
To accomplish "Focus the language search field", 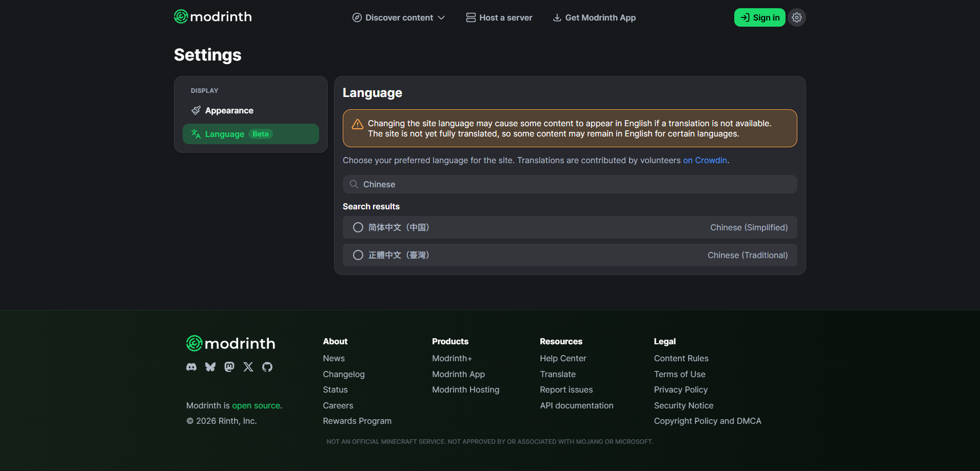I will pyautogui.click(x=570, y=184).
